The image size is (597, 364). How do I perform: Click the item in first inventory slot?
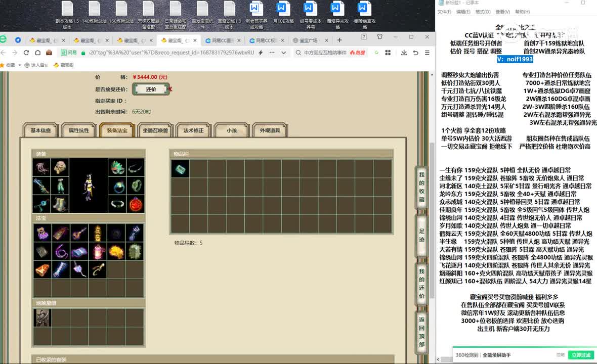(x=180, y=168)
